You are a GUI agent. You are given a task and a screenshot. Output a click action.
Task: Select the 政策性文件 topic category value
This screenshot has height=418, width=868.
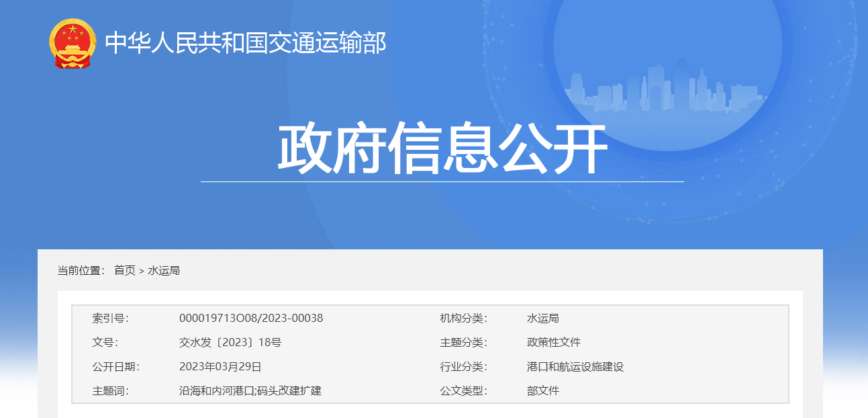point(553,342)
